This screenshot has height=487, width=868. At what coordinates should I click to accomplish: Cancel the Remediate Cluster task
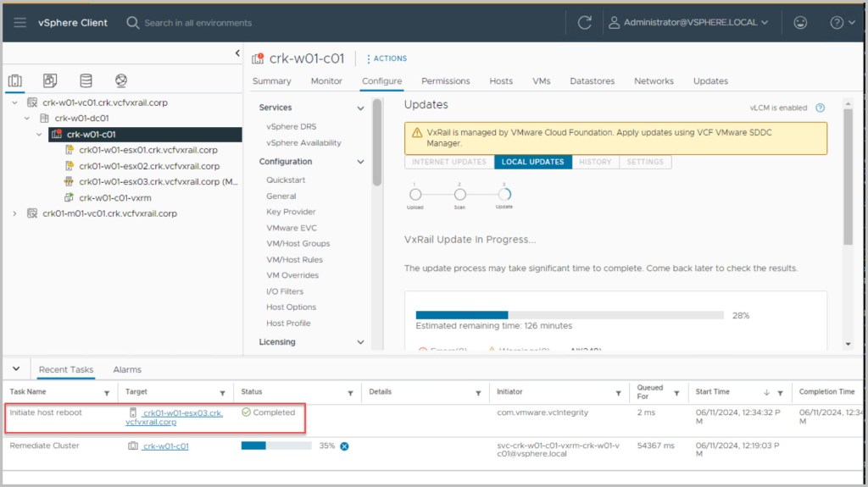(x=344, y=445)
